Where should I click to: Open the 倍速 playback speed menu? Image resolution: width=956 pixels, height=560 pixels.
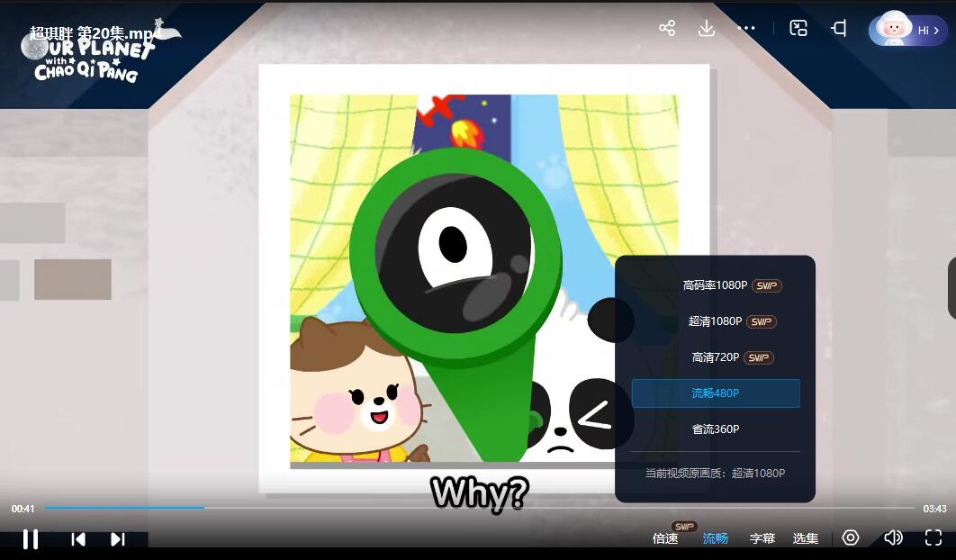[665, 538]
